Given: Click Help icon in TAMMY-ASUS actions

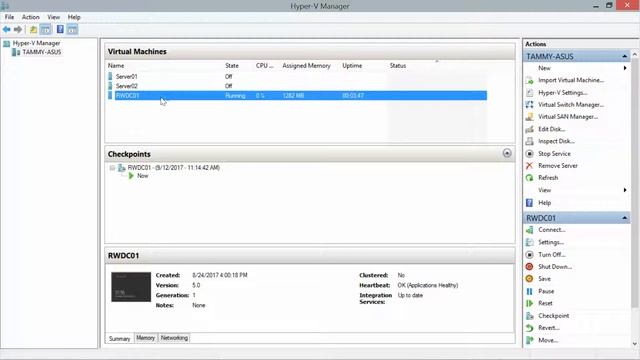Looking at the screenshot, I should tap(529, 203).
